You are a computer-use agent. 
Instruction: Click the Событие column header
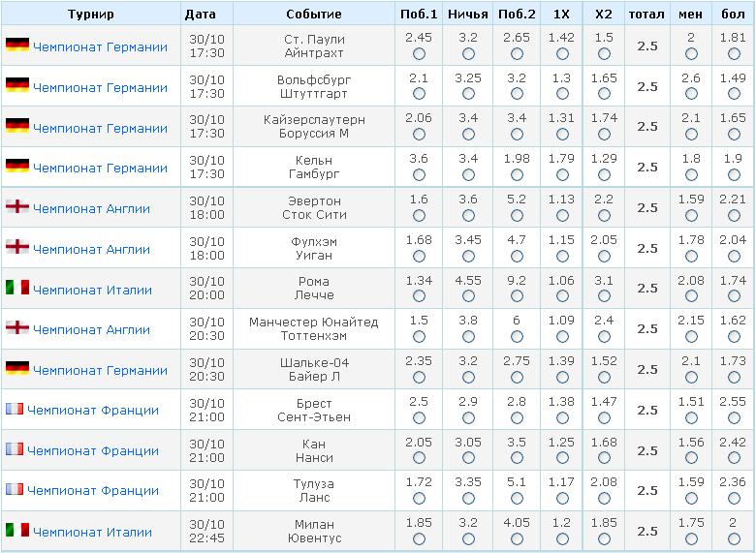[x=314, y=14]
